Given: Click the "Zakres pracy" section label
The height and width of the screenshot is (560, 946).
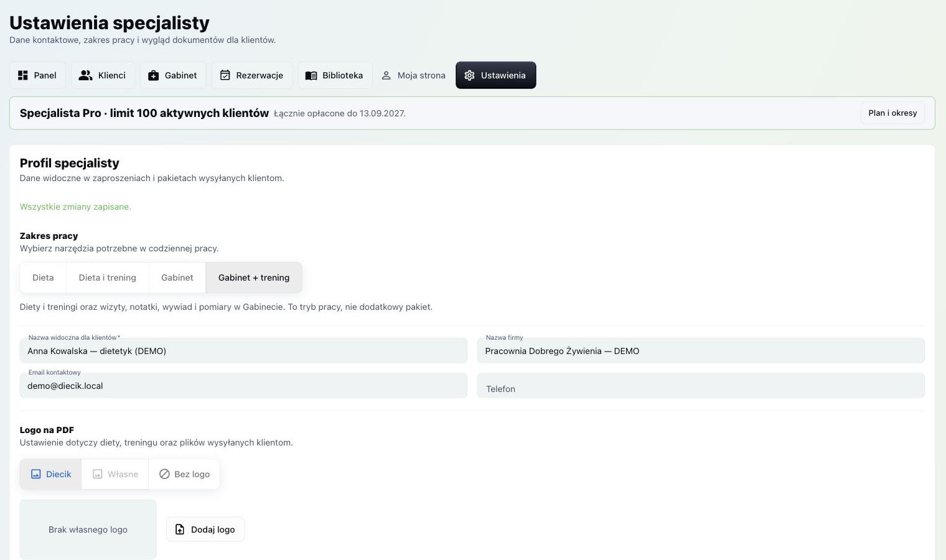Looking at the screenshot, I should click(49, 236).
